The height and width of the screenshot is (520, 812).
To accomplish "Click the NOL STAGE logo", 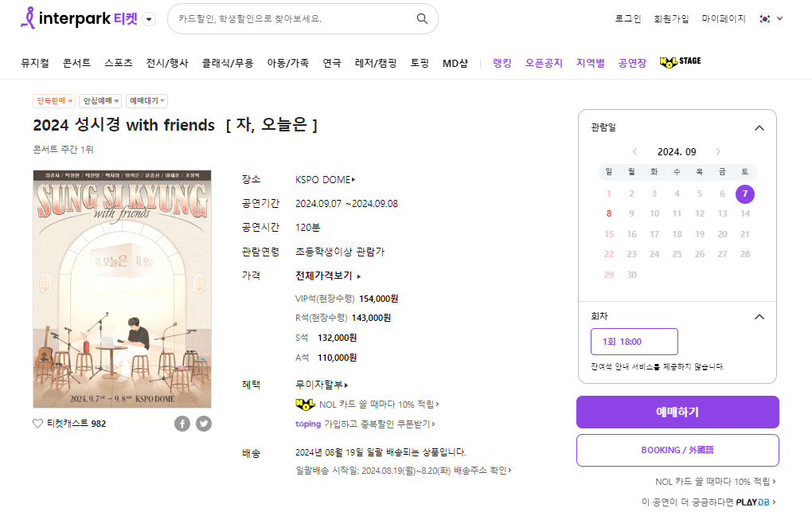I will [x=681, y=61].
